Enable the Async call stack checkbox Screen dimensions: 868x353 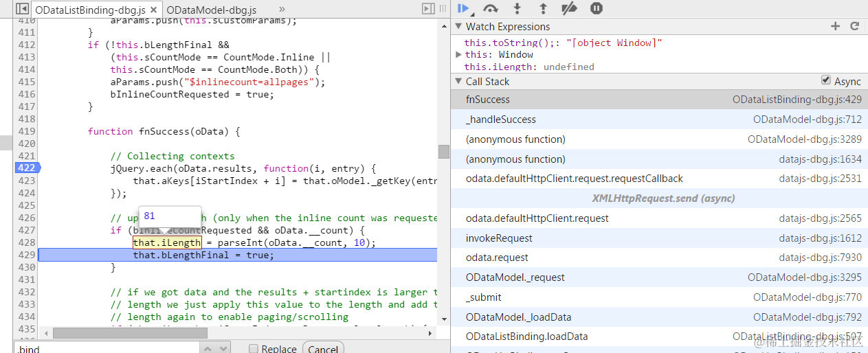point(825,81)
